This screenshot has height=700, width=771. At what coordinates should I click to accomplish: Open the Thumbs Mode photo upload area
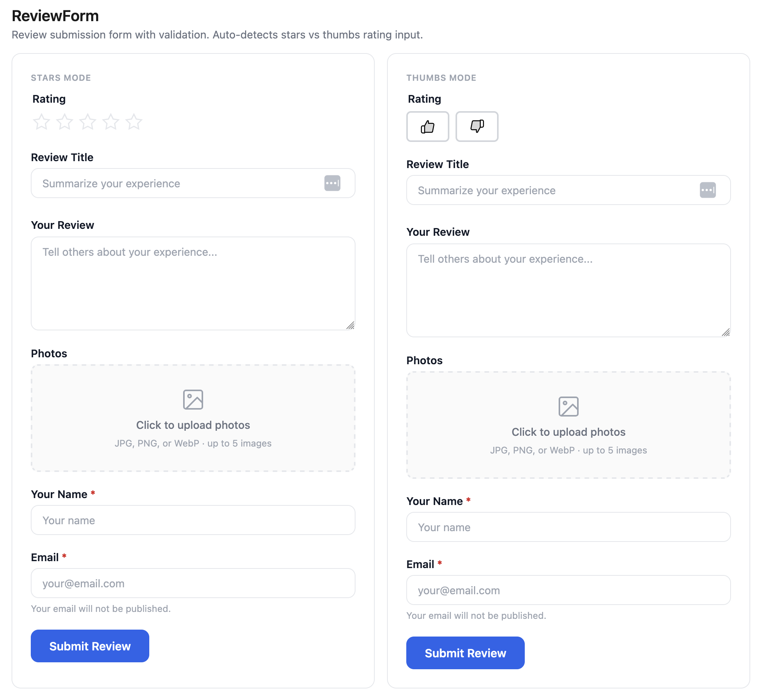click(x=568, y=425)
